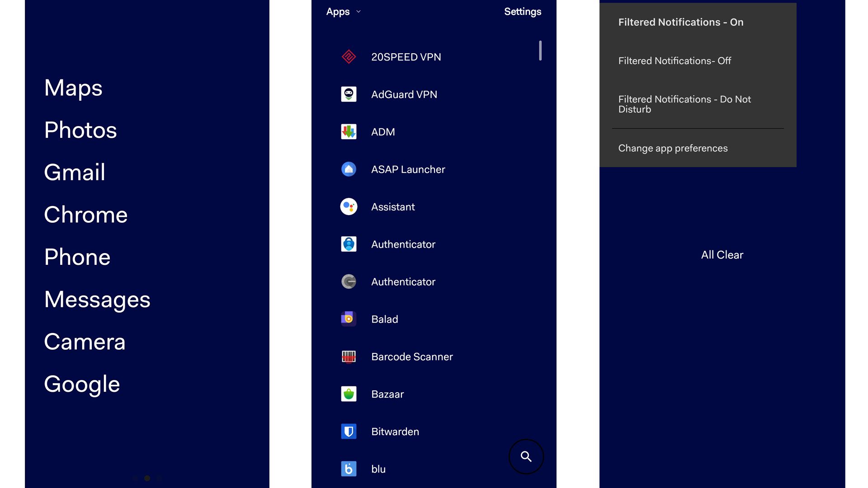This screenshot has height=488, width=868.
Task: Open the 20SPEED VPN app icon
Action: click(x=349, y=57)
